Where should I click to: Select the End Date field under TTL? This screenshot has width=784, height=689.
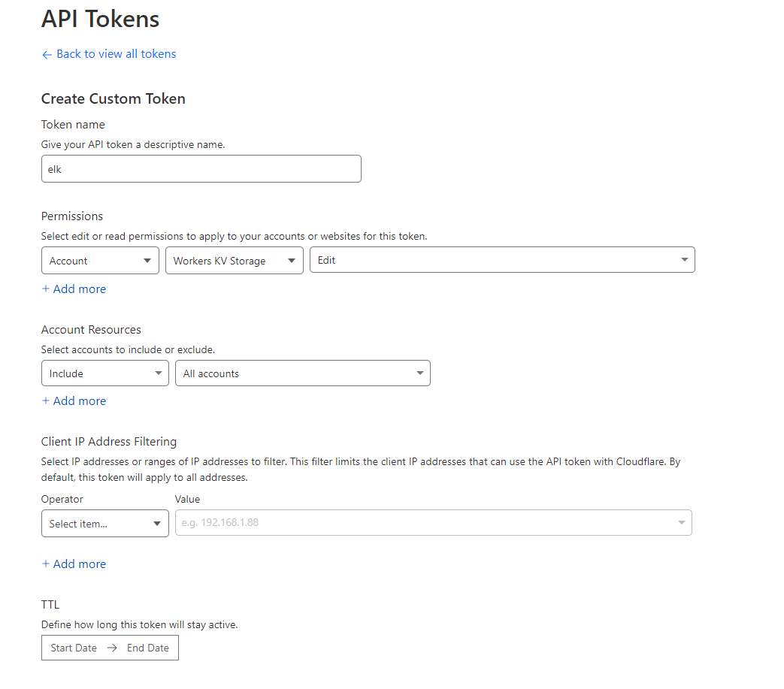[147, 647]
